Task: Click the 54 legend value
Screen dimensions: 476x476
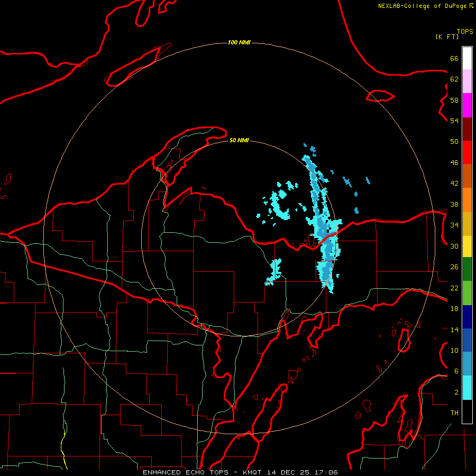Action: (x=454, y=121)
